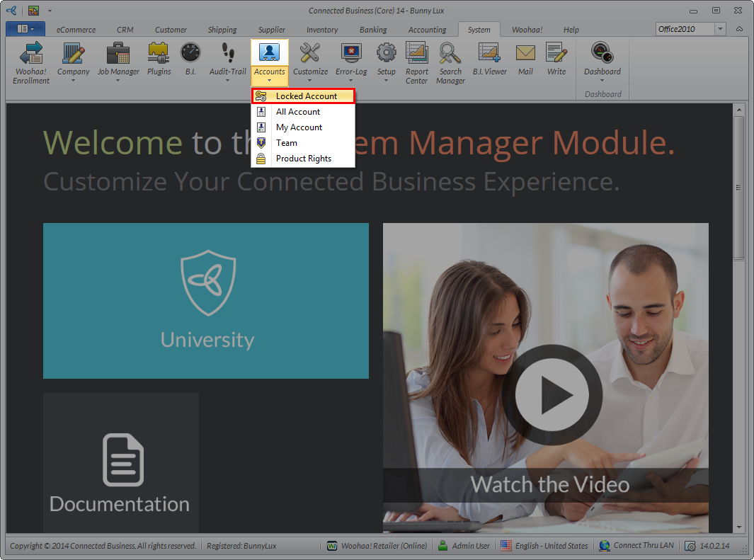Screen dimensions: 754x560
Task: Click the Write icon
Action: (x=556, y=59)
